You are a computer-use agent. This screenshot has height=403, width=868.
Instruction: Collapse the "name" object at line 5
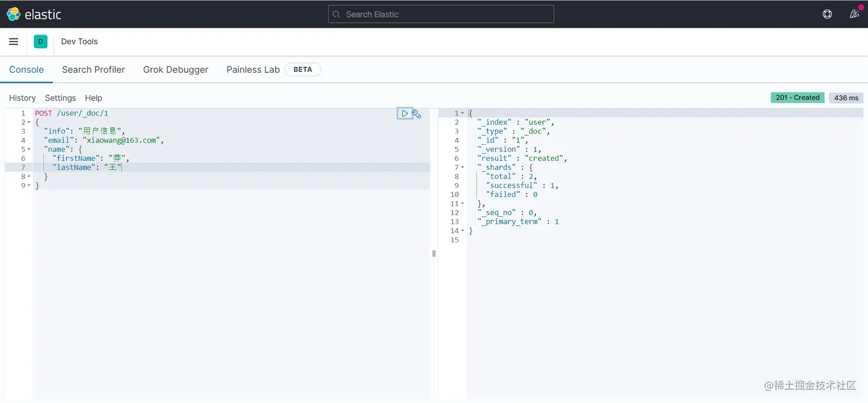pyautogui.click(x=29, y=149)
